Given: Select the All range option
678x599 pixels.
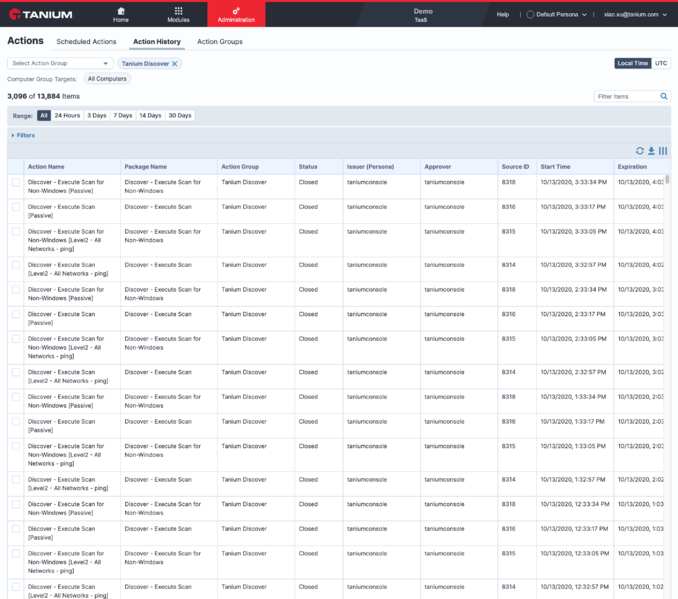Looking at the screenshot, I should [x=44, y=115].
